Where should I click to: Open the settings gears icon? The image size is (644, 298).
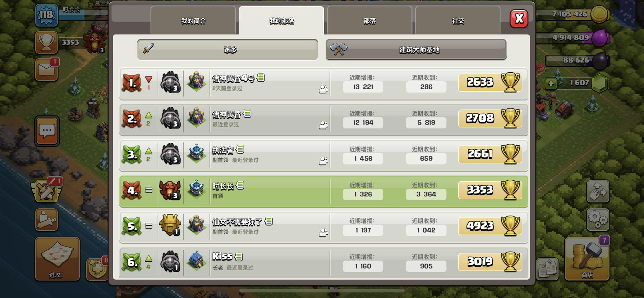pos(598,219)
